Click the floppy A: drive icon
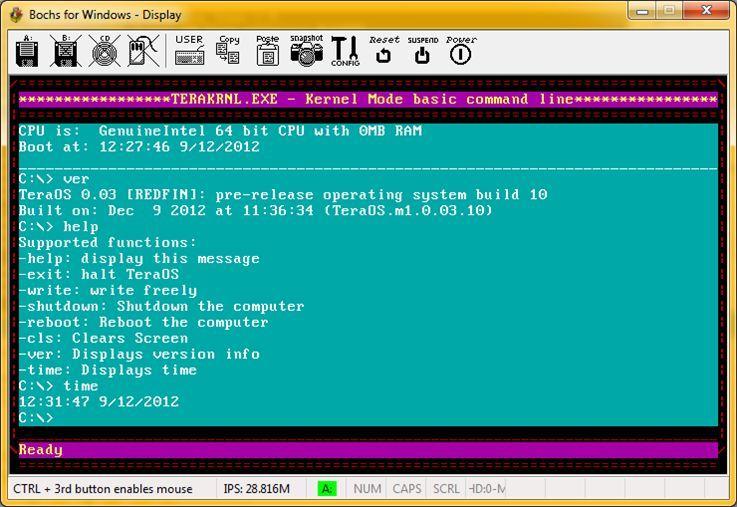The width and height of the screenshot is (737, 507). [27, 51]
